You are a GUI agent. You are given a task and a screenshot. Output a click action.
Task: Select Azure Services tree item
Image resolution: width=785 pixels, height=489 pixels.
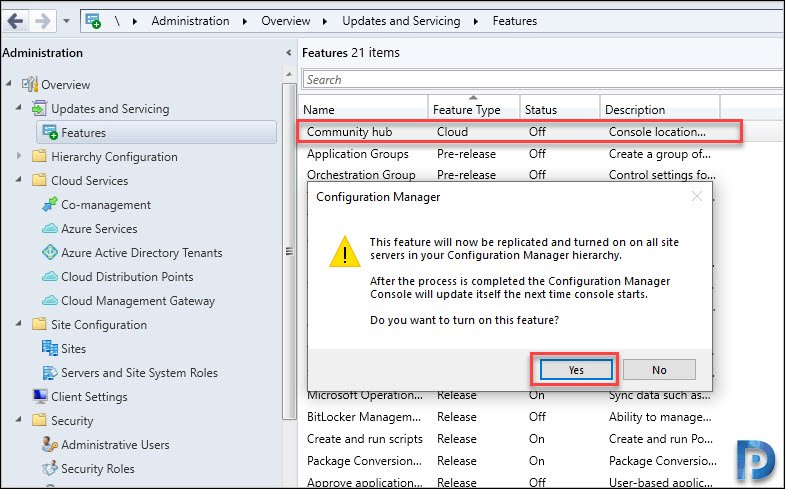click(x=99, y=229)
